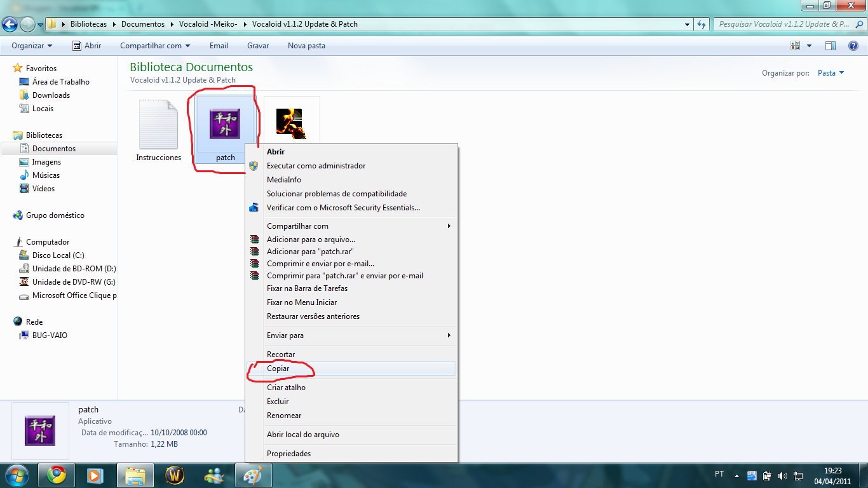Click Abrir in the toolbar
Image resolution: width=868 pixels, height=488 pixels.
[x=86, y=46]
